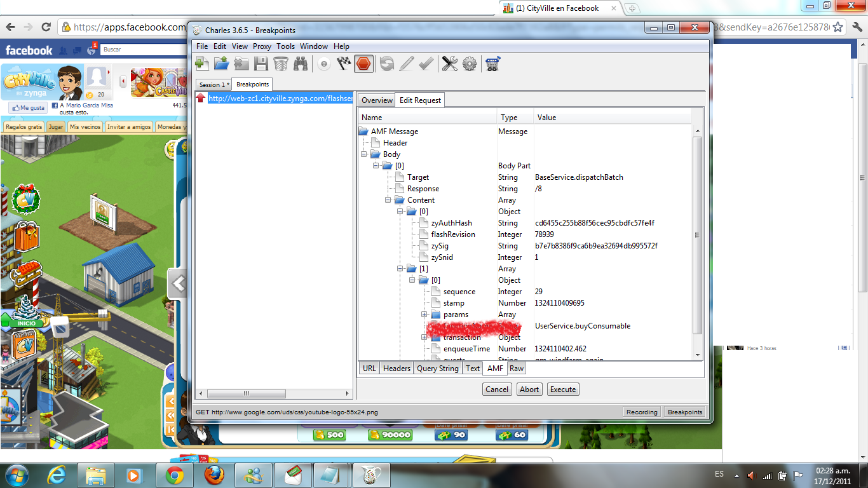The image size is (868, 488).
Task: Switch to the Query String tab
Action: [438, 369]
